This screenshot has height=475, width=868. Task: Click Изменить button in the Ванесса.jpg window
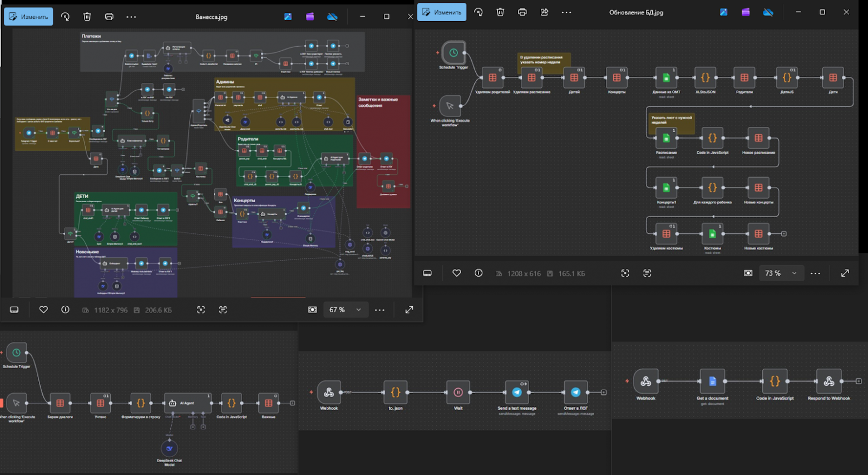coord(29,17)
